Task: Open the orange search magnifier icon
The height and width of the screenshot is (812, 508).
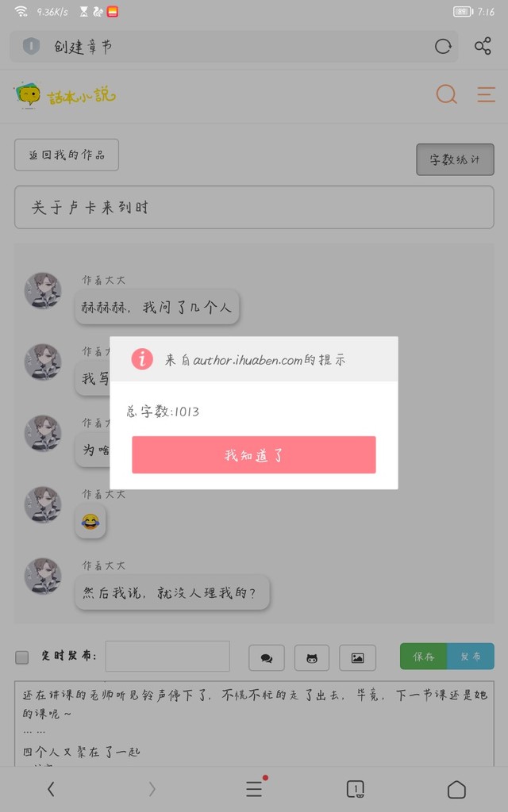Action: [446, 94]
